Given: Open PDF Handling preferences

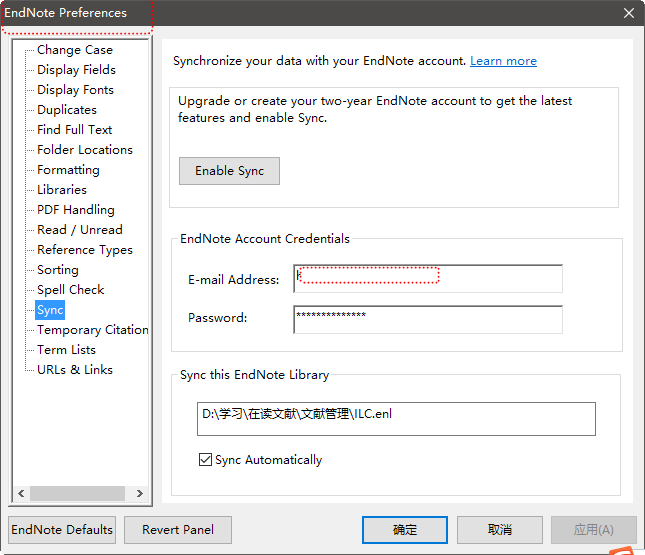Looking at the screenshot, I should coord(76,210).
